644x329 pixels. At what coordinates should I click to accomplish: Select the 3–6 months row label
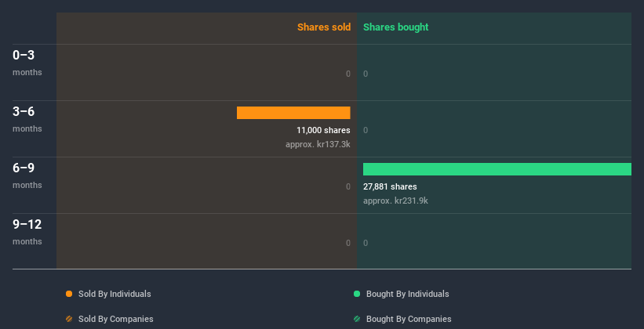27,119
